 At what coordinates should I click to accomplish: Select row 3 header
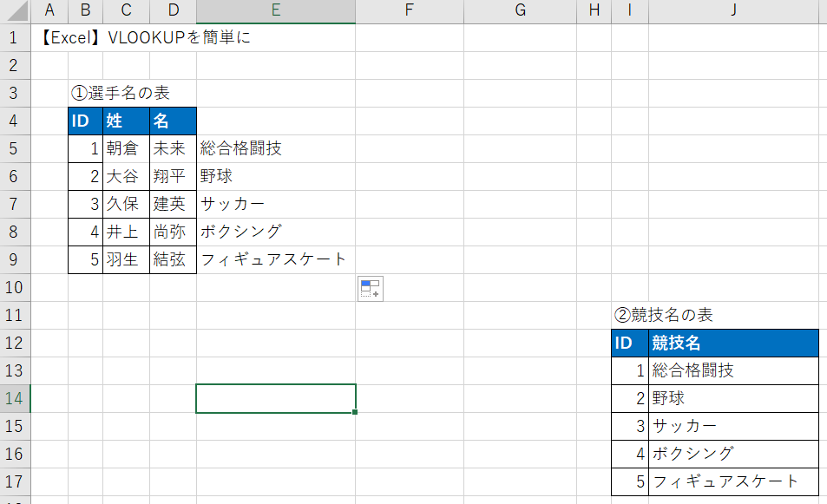(15, 94)
